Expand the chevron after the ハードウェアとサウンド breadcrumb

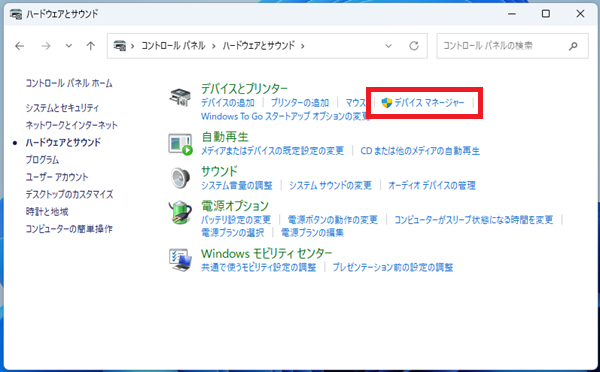(x=303, y=46)
